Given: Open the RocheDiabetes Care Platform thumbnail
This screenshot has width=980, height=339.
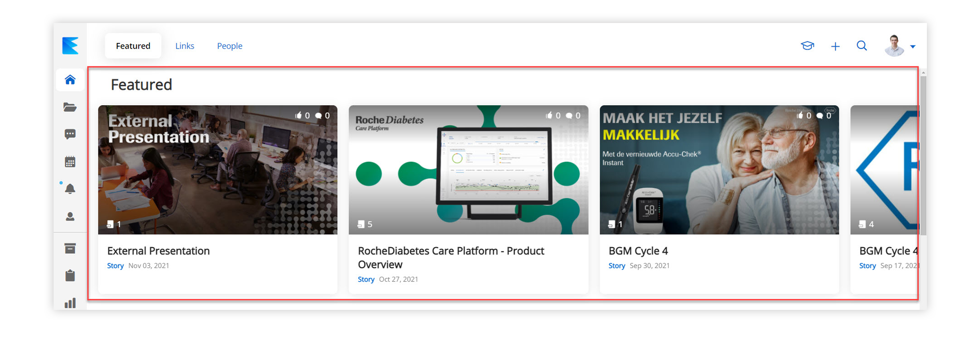Looking at the screenshot, I should 469,170.
